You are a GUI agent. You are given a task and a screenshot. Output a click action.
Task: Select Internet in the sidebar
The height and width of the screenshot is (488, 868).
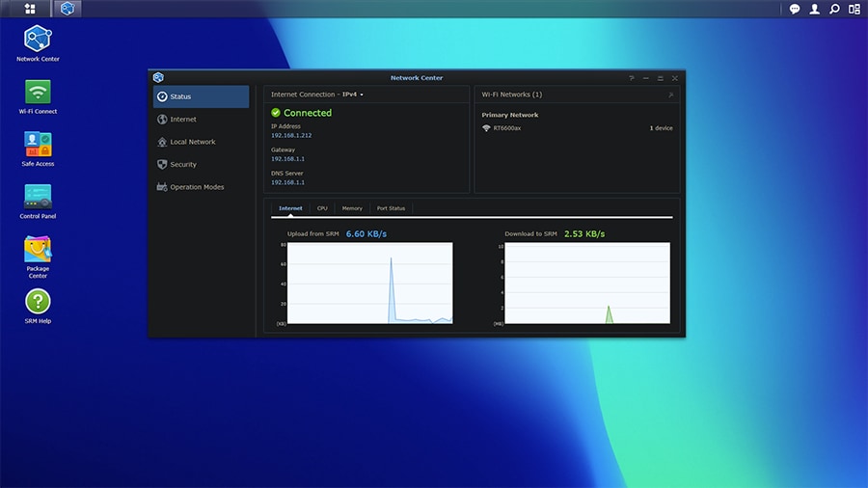coord(183,120)
